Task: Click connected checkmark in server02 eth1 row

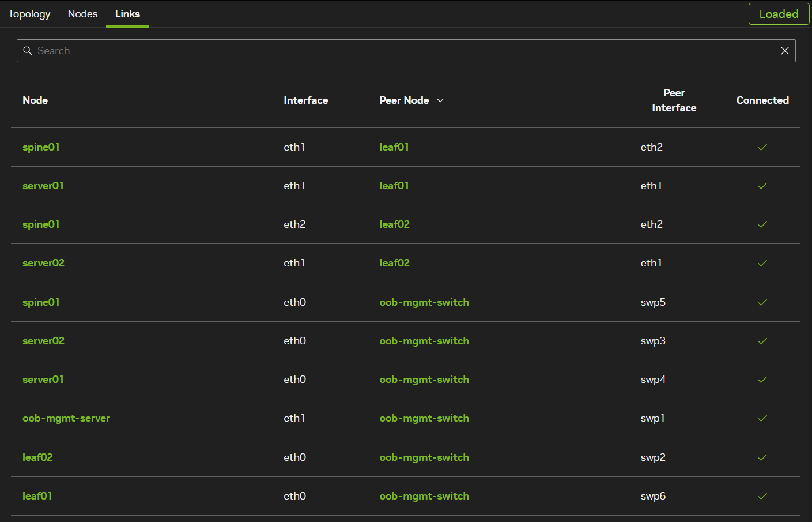Action: point(762,263)
